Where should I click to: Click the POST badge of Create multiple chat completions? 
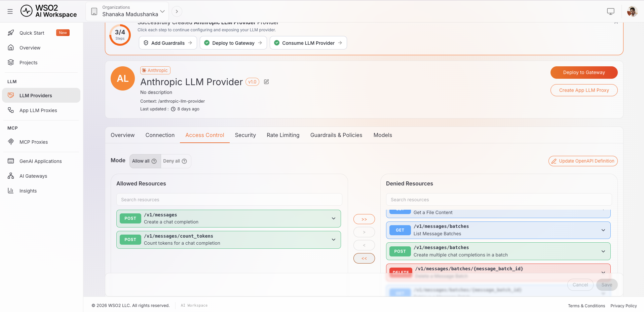pos(400,251)
